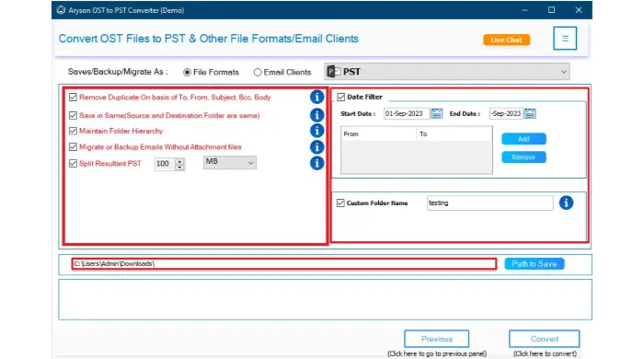
Task: Open info for Save in Same option
Action: click(x=316, y=115)
